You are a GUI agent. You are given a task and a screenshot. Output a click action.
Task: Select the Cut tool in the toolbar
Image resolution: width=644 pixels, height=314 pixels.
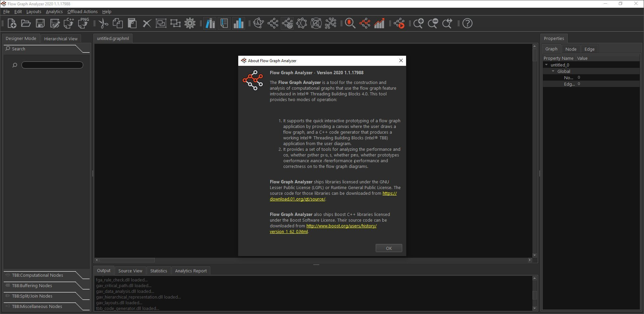click(x=103, y=24)
